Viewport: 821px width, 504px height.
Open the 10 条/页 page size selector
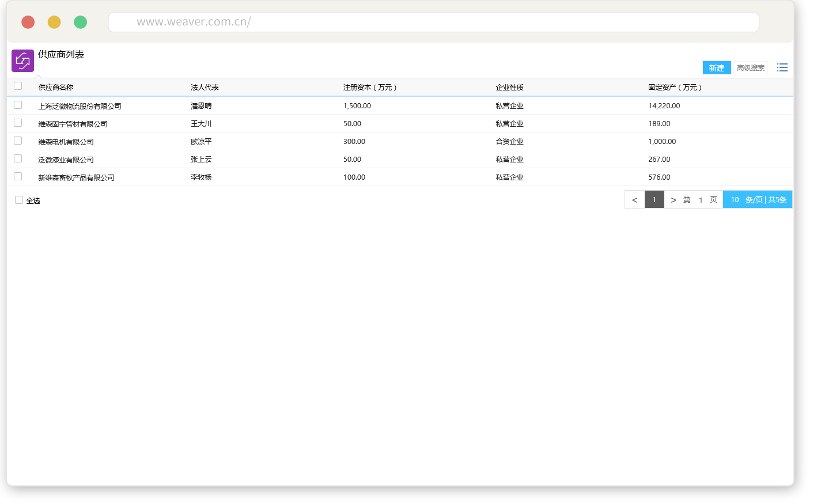click(735, 200)
